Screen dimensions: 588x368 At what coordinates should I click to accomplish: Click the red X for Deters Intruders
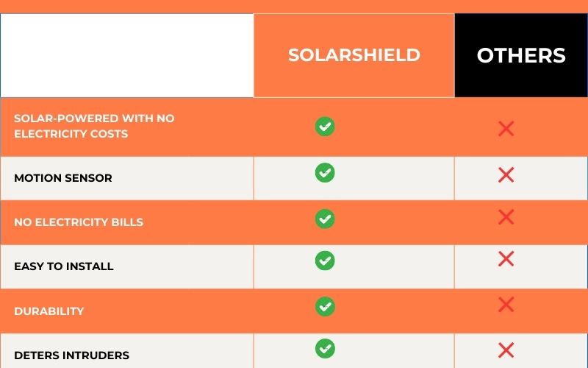[x=506, y=350]
